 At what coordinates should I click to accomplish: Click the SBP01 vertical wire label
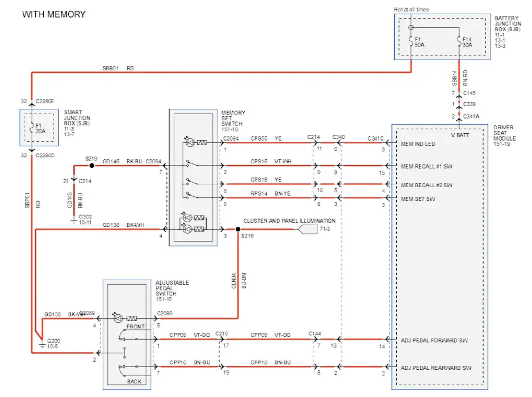click(x=27, y=200)
